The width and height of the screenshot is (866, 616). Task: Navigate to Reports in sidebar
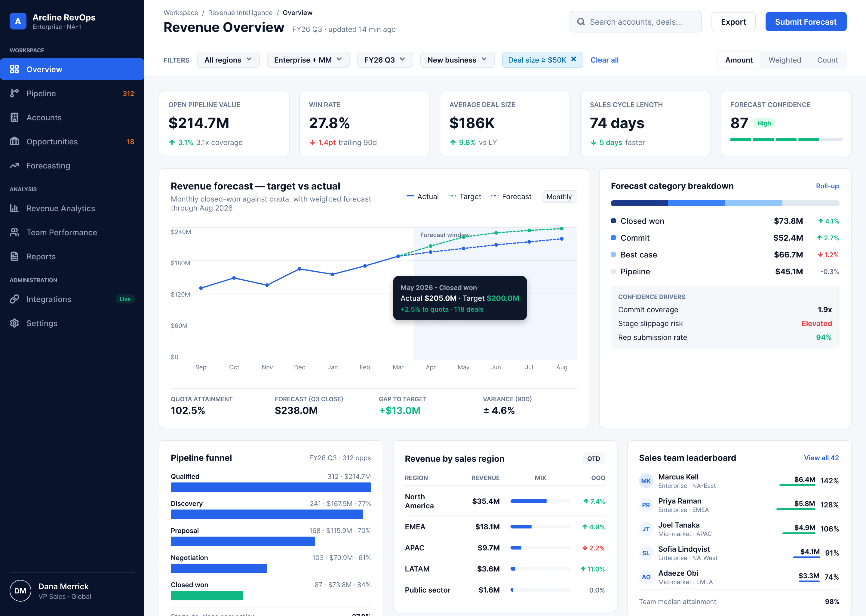click(x=72, y=256)
